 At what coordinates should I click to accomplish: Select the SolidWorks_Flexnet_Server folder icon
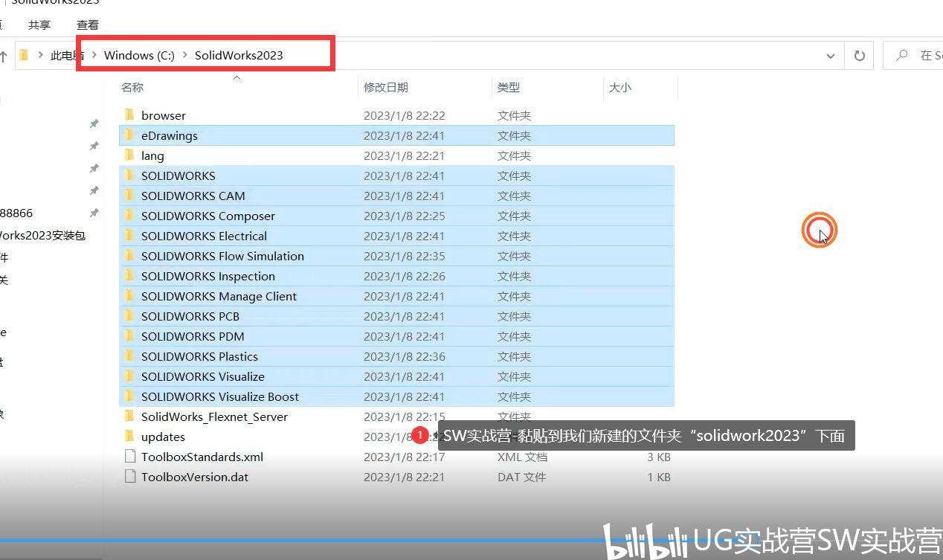[129, 416]
